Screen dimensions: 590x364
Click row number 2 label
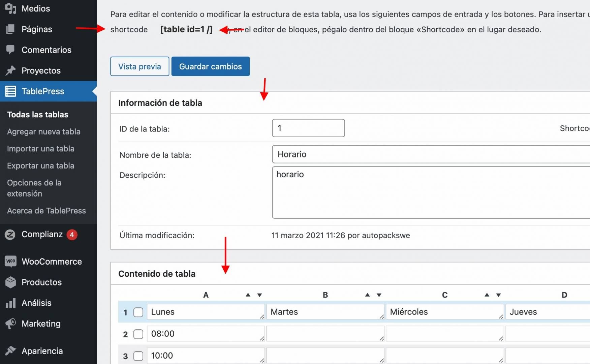(125, 334)
